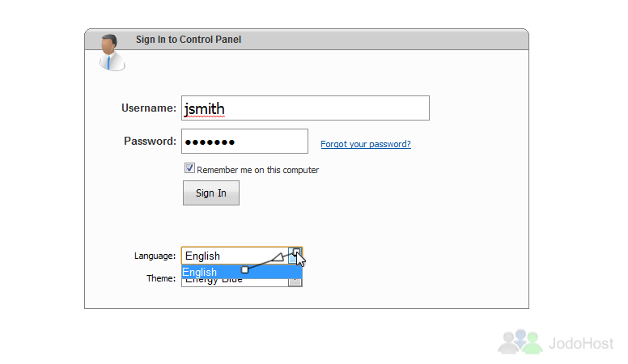Tick the Remember me checkbox
Viewport: 628px width, 364px height.
coord(189,168)
